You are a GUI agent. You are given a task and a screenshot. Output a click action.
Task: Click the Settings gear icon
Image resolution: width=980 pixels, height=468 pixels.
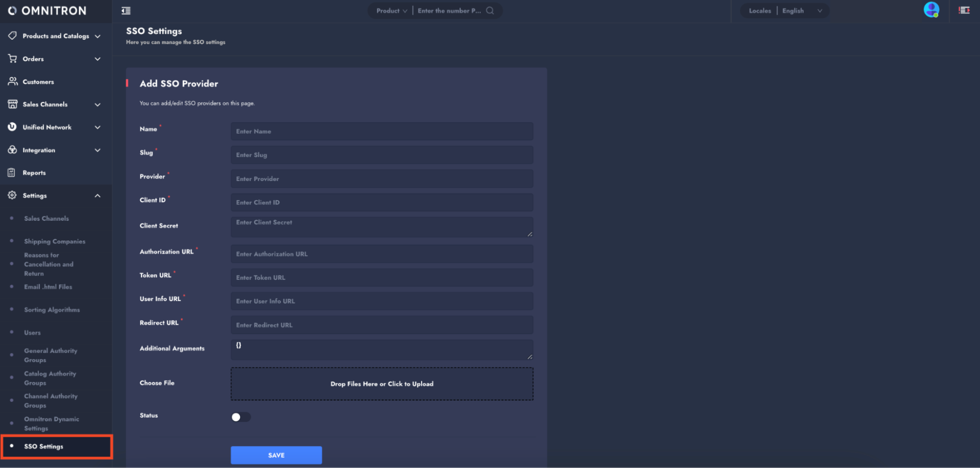[x=12, y=195]
